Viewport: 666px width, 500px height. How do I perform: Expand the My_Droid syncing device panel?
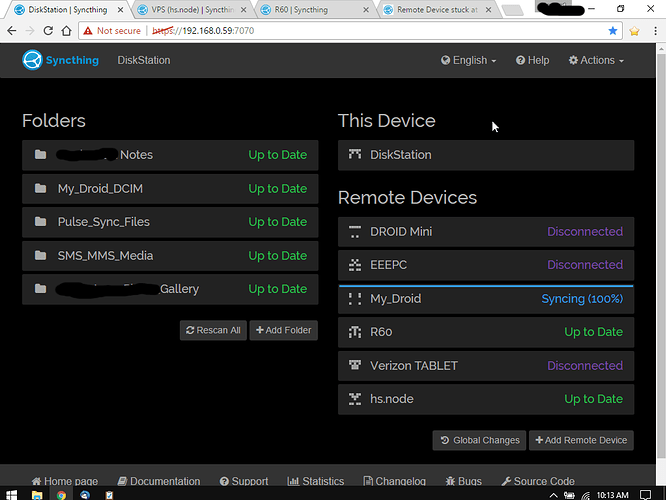point(486,299)
